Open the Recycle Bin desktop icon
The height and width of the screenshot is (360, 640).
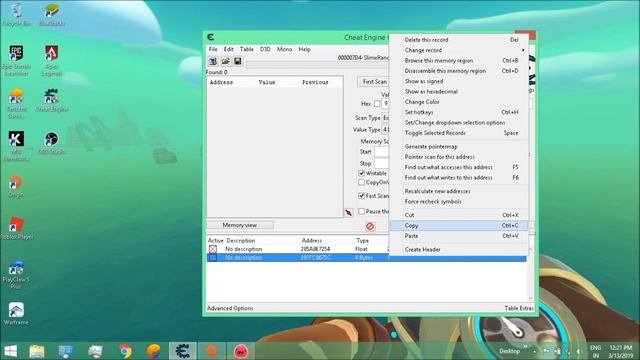pyautogui.click(x=16, y=14)
